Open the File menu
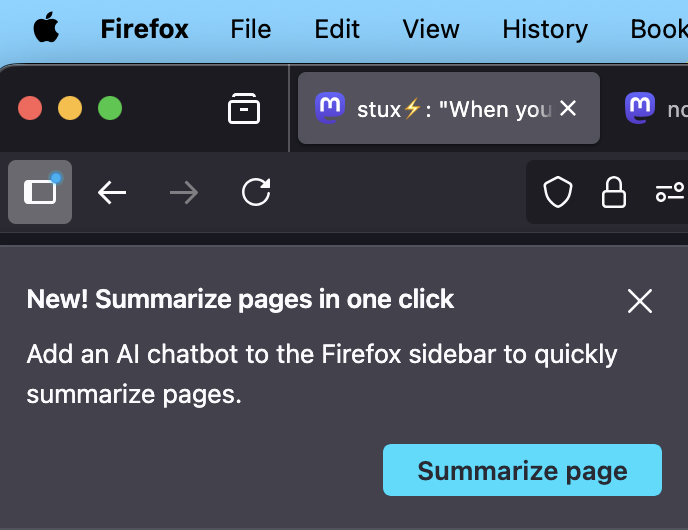Screen dimensions: 688x530 [x=251, y=29]
